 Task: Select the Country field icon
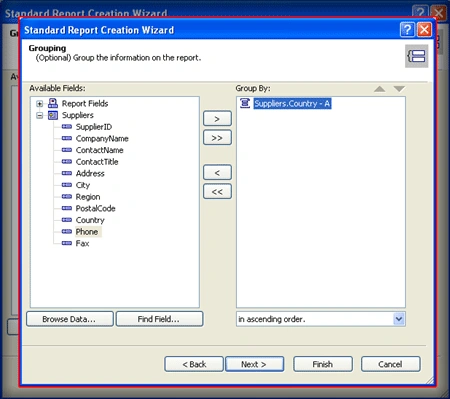point(67,220)
